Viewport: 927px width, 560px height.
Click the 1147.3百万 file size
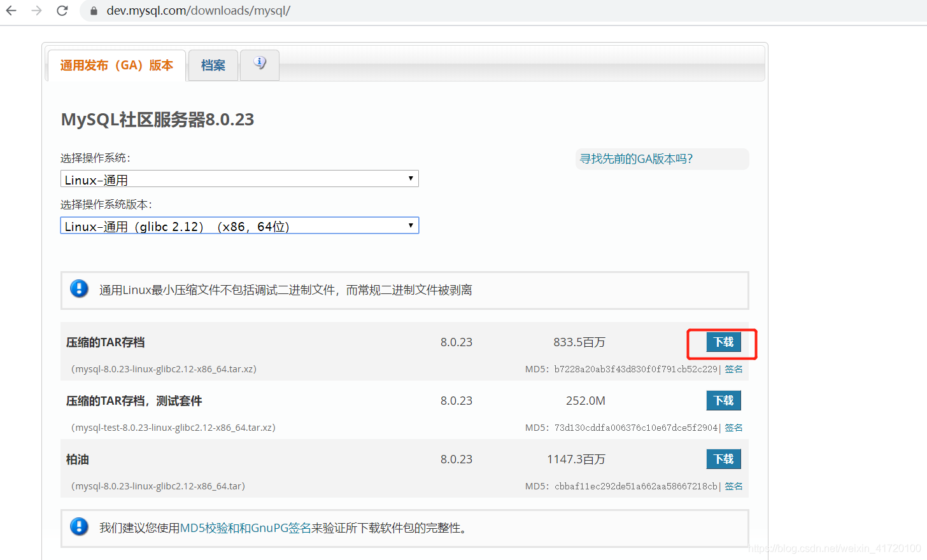(x=576, y=459)
